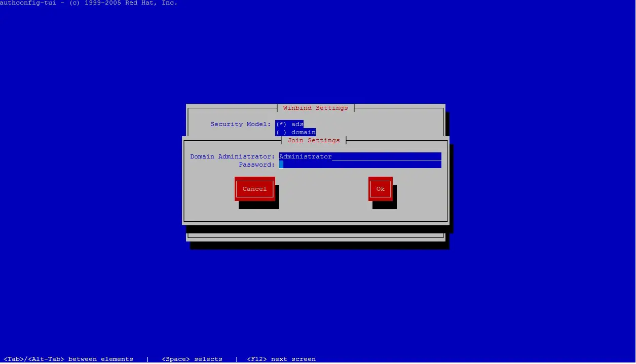The image size is (636, 364).
Task: Click the shadow area below the Ok button
Action: [x=383, y=205]
